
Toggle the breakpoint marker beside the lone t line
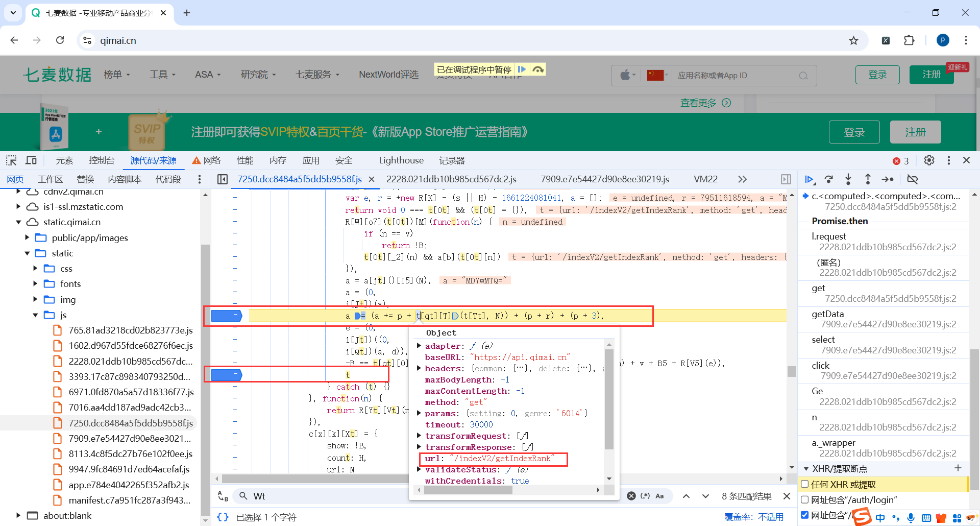(226, 375)
